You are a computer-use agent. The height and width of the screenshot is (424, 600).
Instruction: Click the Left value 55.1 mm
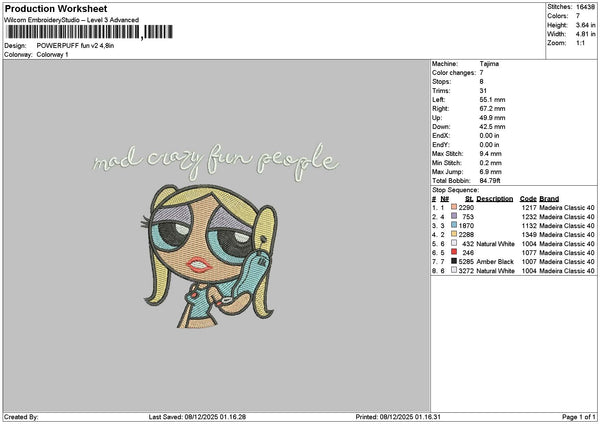(x=492, y=99)
